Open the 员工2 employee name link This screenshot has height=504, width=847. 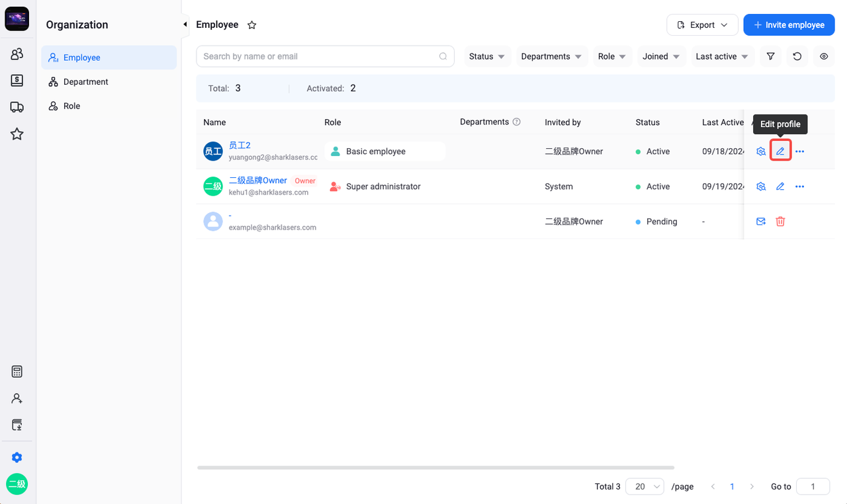[240, 146]
